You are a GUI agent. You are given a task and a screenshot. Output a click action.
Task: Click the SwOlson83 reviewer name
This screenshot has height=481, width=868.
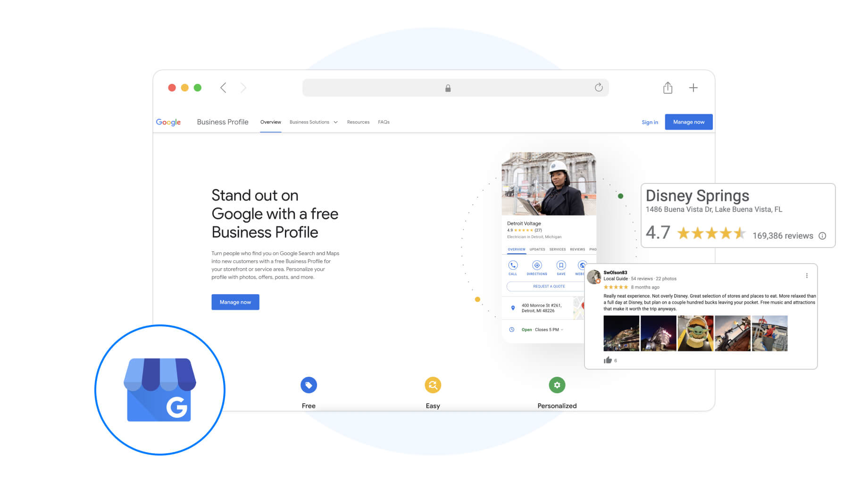pyautogui.click(x=615, y=273)
